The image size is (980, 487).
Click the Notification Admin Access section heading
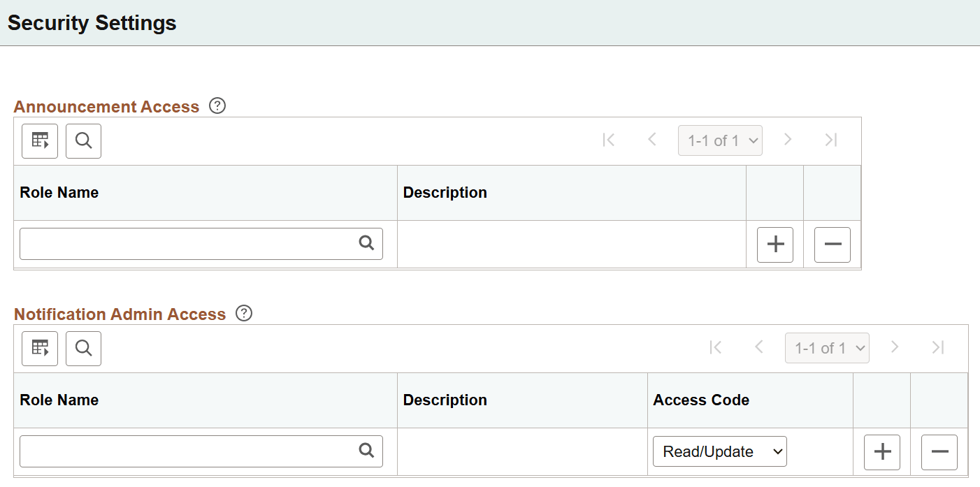point(120,314)
